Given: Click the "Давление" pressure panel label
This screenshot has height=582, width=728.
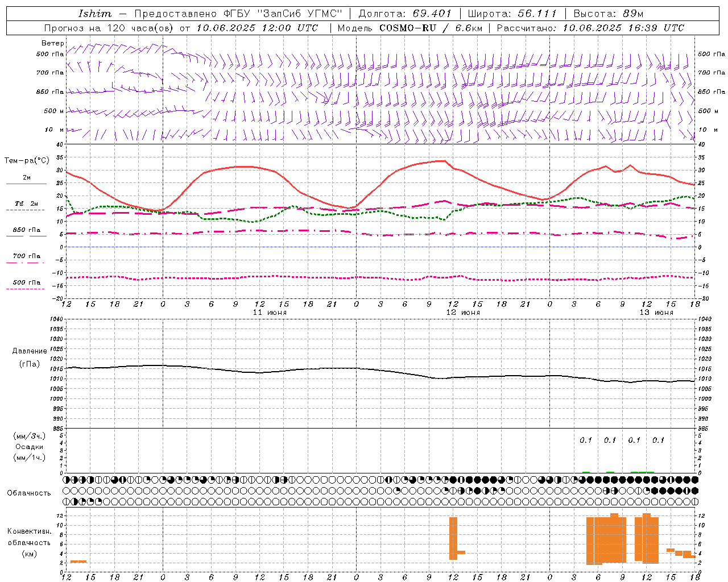Looking at the screenshot, I should 30,351.
